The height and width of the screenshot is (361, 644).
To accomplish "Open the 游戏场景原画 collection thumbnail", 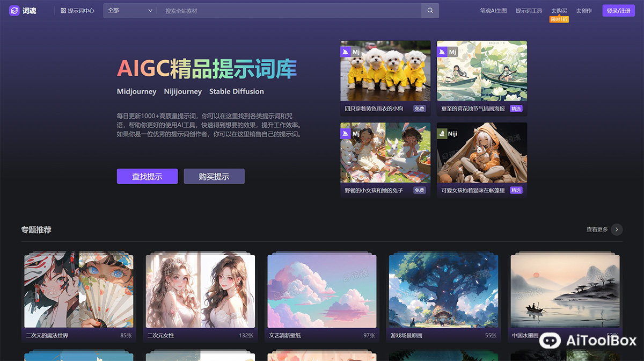I will click(443, 291).
